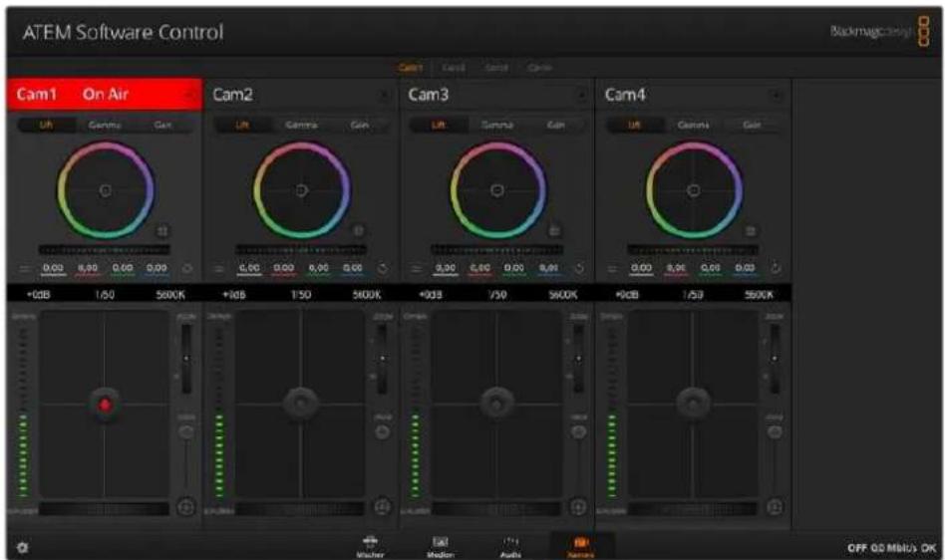Click Cam1's 5600K white balance value

170,295
